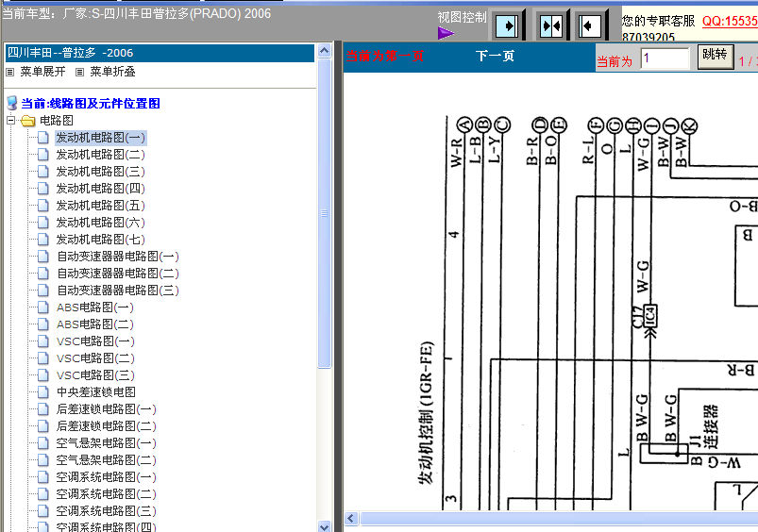Open 发动机电路图(七) in the tree
The width and height of the screenshot is (758, 532).
point(101,240)
